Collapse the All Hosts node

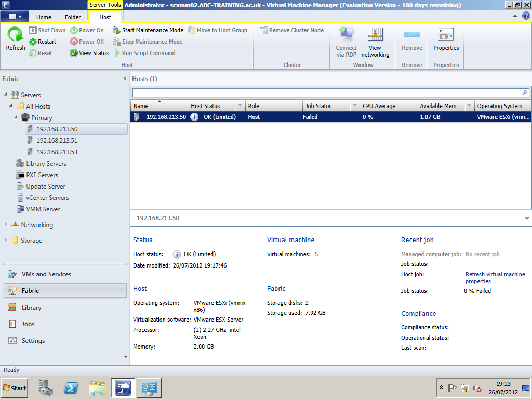click(10, 105)
